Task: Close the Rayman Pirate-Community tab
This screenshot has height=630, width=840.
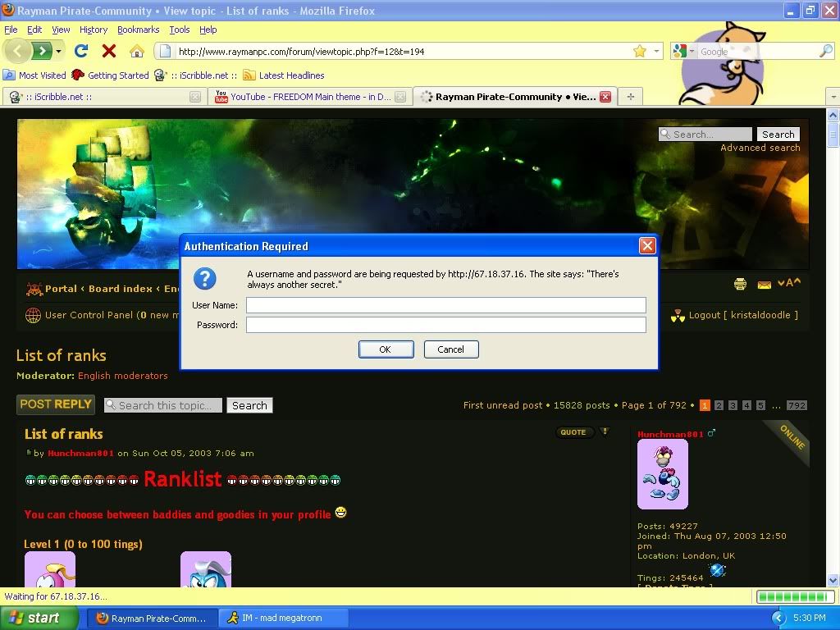Action: (605, 97)
